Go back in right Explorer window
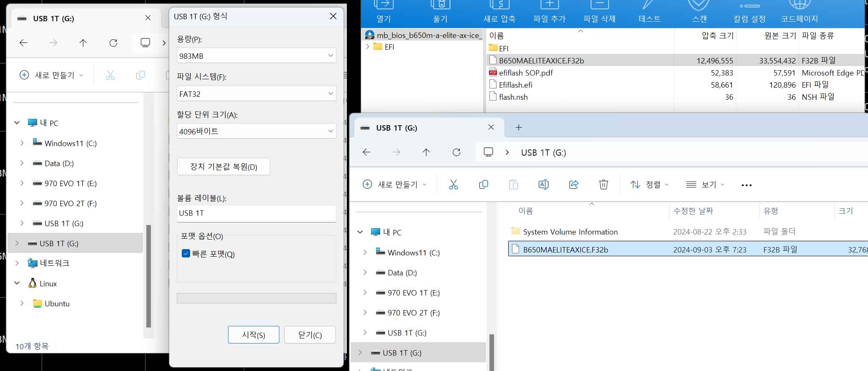Screen dimensions: 868x371 366,152
